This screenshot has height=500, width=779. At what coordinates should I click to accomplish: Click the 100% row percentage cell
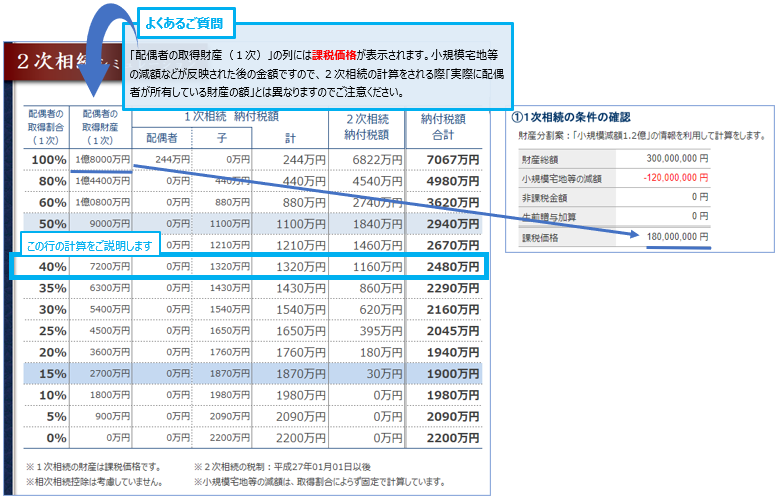click(x=49, y=160)
